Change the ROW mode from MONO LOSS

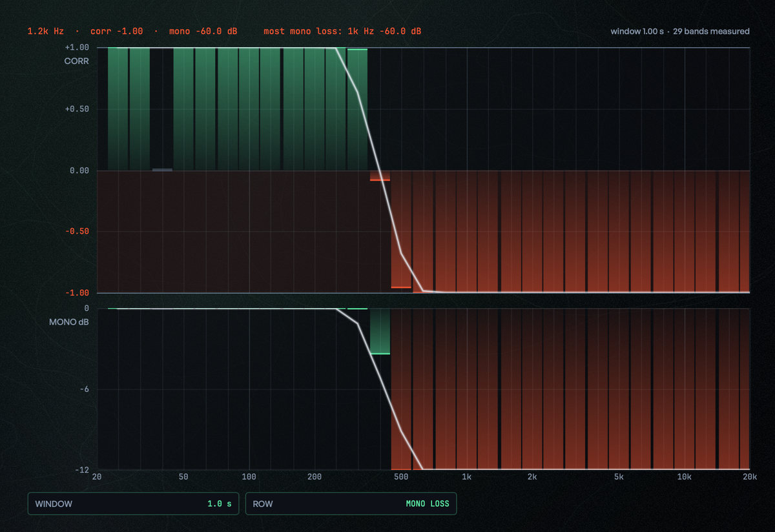point(351,504)
